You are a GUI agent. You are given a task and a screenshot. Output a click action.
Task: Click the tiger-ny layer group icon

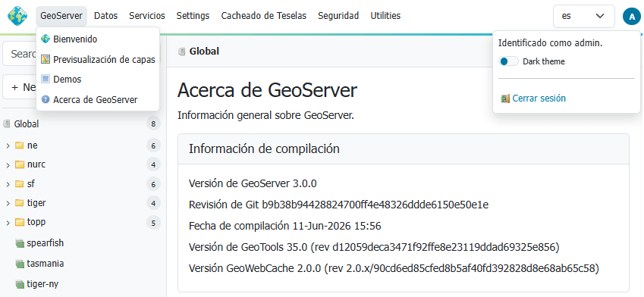[20, 284]
